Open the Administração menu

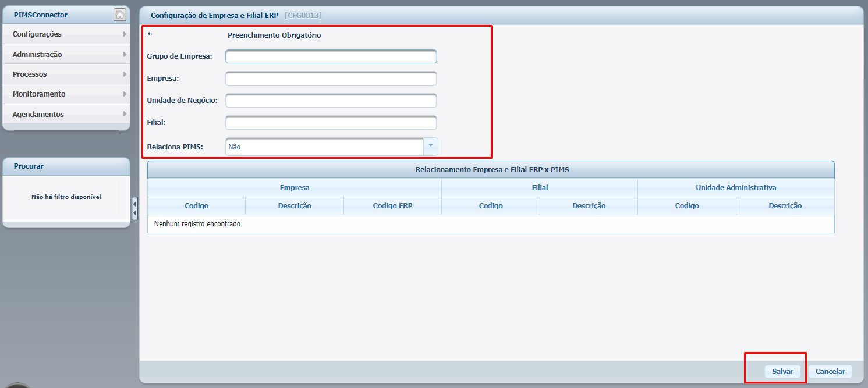pos(66,54)
